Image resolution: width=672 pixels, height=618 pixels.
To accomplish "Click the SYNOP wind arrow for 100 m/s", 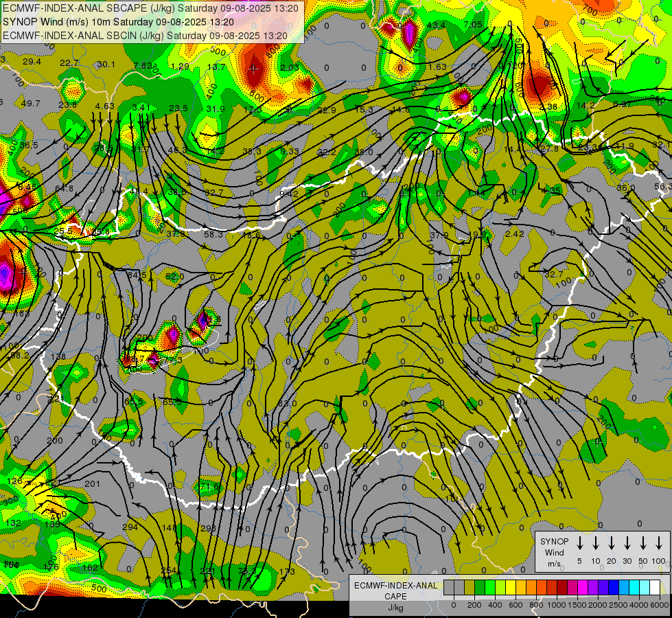I will point(659,543).
